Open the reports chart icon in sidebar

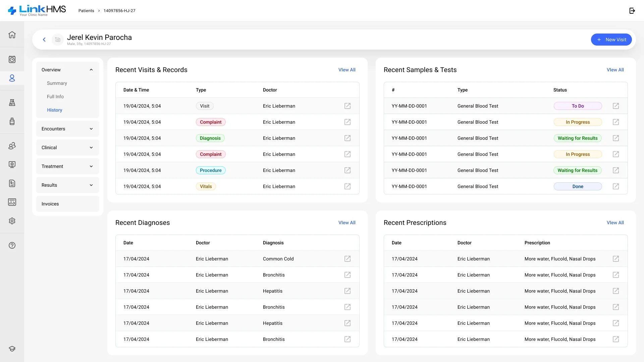(12, 202)
